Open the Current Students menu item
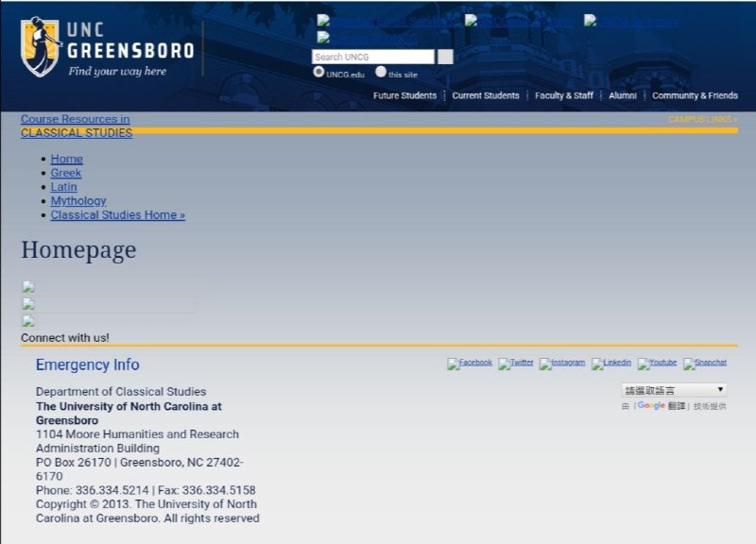This screenshot has width=756, height=544. (486, 95)
